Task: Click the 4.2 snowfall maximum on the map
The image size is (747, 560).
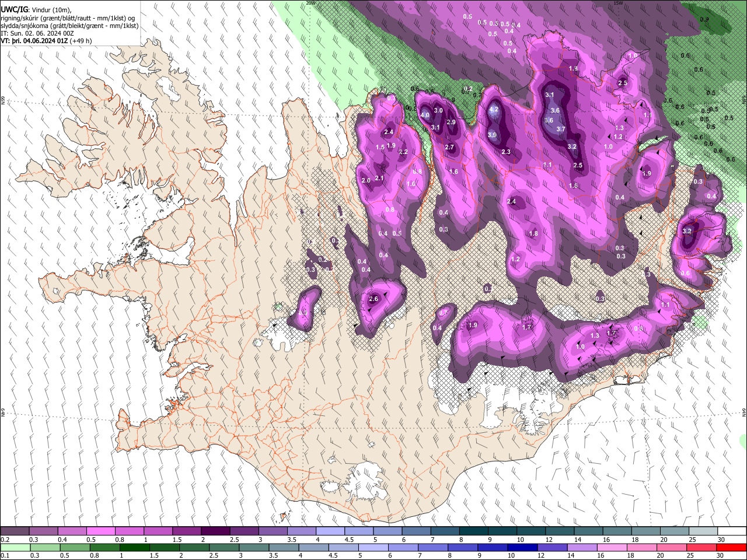Action: coord(494,110)
